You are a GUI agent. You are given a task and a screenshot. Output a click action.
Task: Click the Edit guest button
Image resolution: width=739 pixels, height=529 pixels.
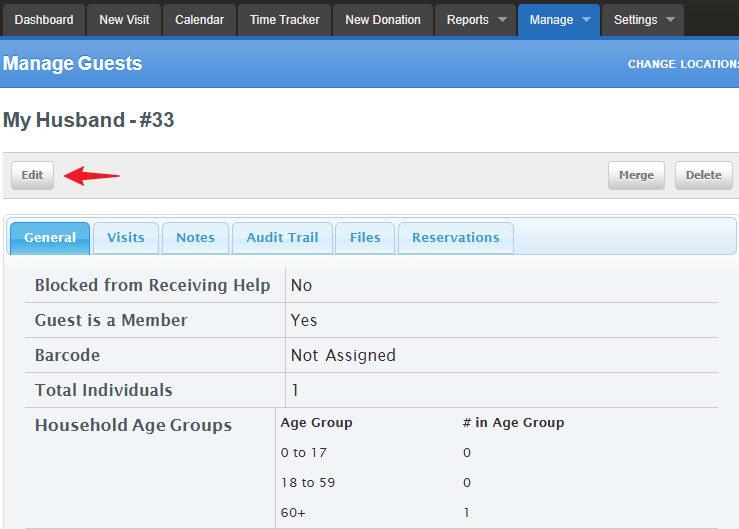(x=33, y=175)
